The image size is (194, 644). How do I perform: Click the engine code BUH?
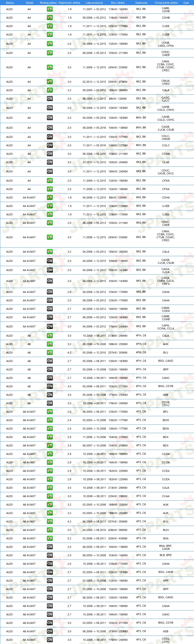pos(166,530)
